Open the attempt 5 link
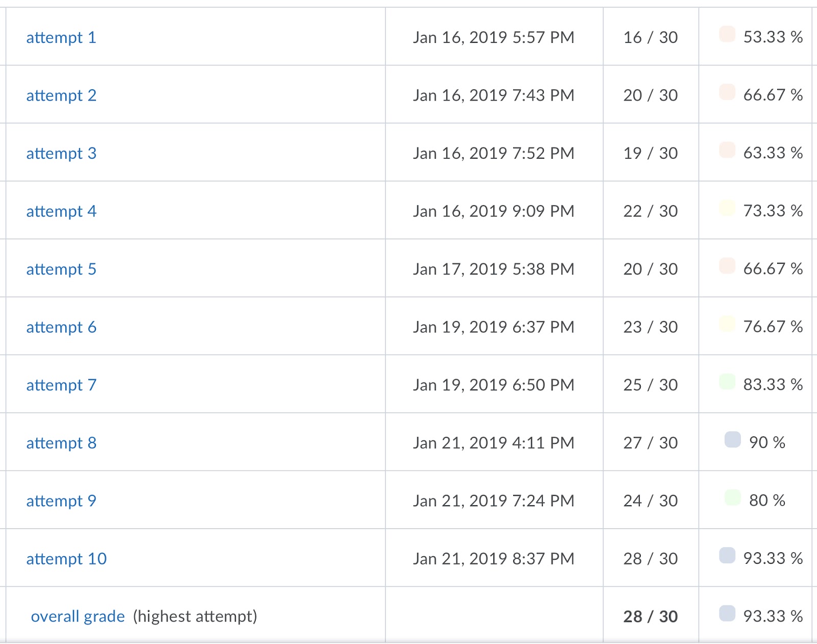Image resolution: width=817 pixels, height=644 pixels. pyautogui.click(x=61, y=269)
